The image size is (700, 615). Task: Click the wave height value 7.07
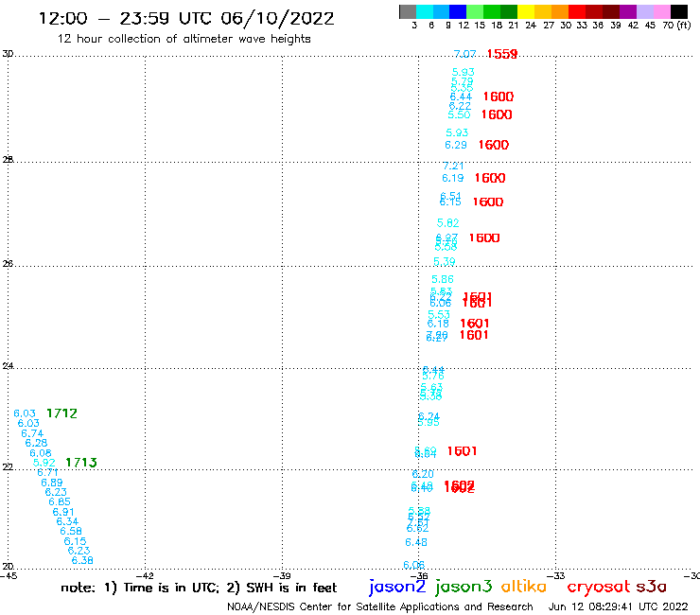(464, 54)
